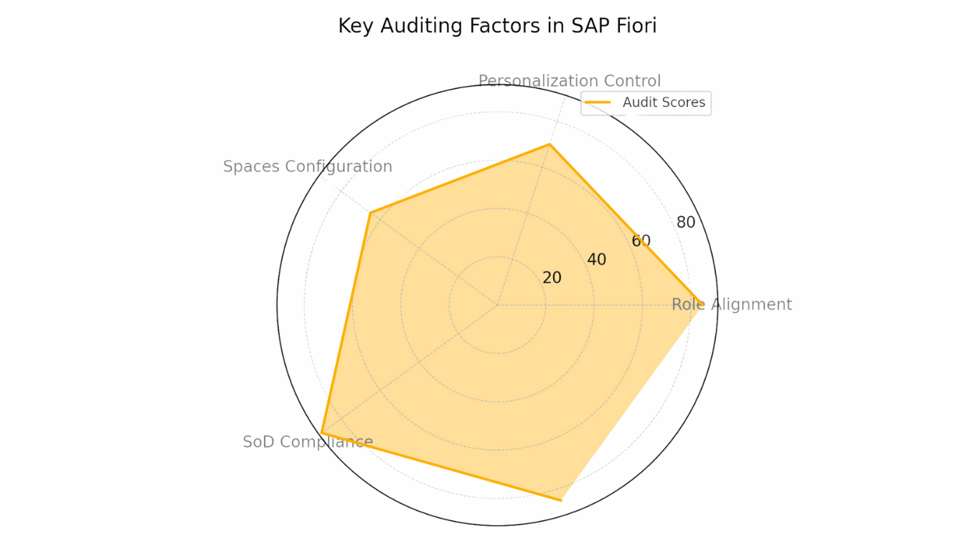
Task: Click the 40 radial tick label
Action: [596, 260]
